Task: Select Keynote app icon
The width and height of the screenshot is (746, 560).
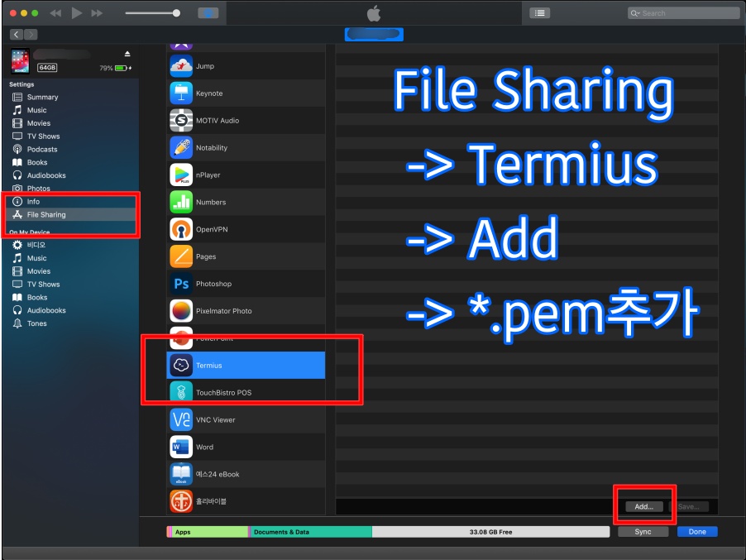Action: click(x=181, y=93)
